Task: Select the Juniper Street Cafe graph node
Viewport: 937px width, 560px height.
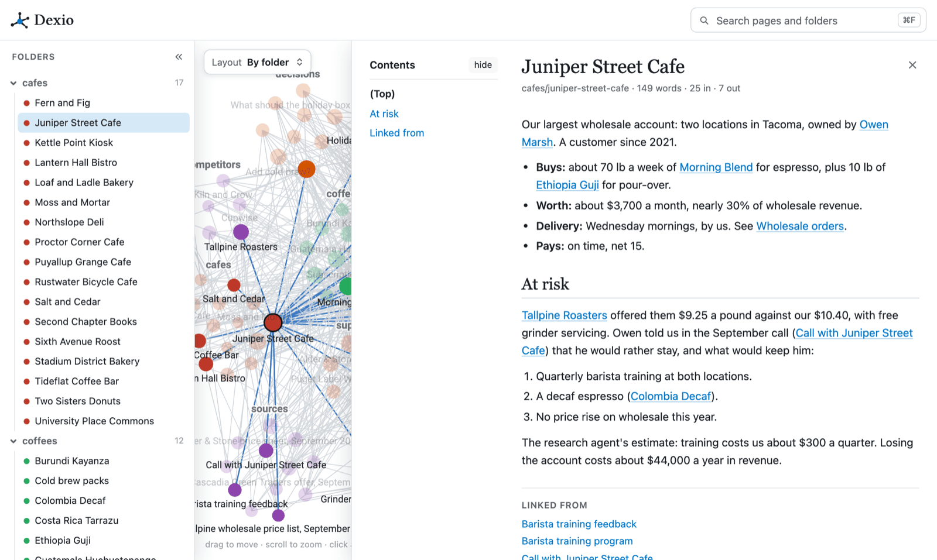Action: (x=273, y=322)
